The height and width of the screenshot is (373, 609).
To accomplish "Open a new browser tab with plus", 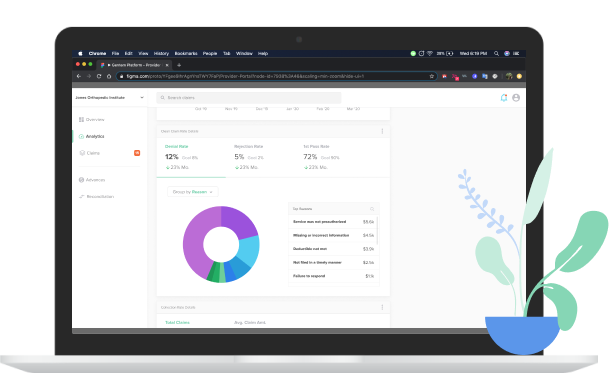I will click(179, 65).
